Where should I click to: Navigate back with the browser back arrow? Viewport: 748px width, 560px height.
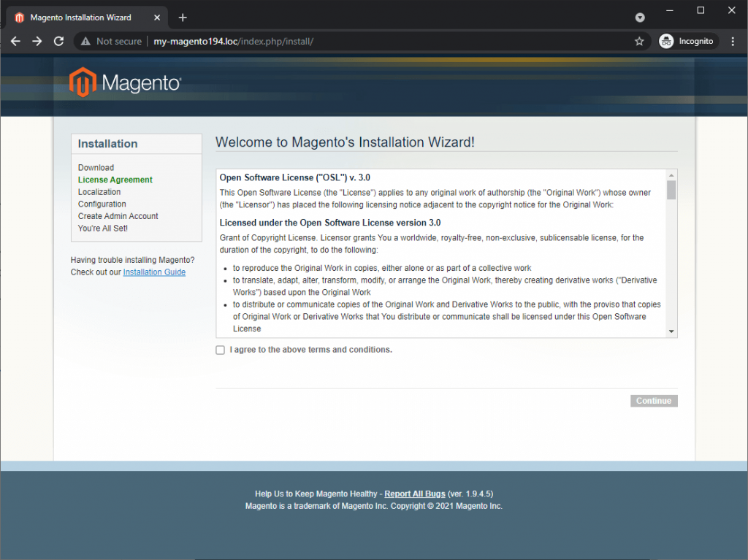click(15, 42)
